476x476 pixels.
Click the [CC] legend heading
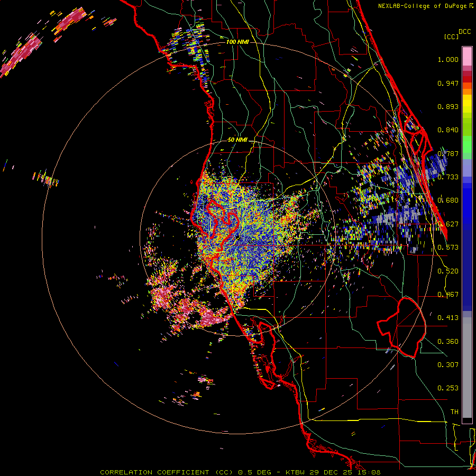(x=451, y=36)
